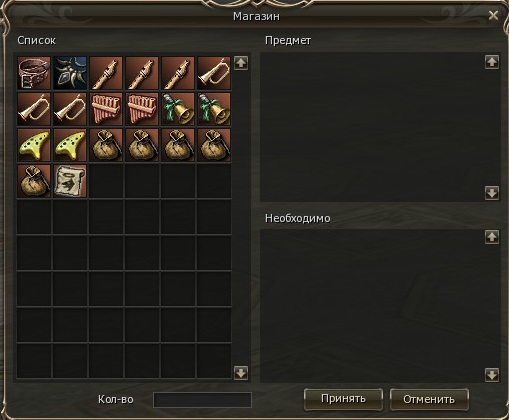The width and height of the screenshot is (509, 420).
Task: Select the first pan flute item
Action: click(106, 109)
